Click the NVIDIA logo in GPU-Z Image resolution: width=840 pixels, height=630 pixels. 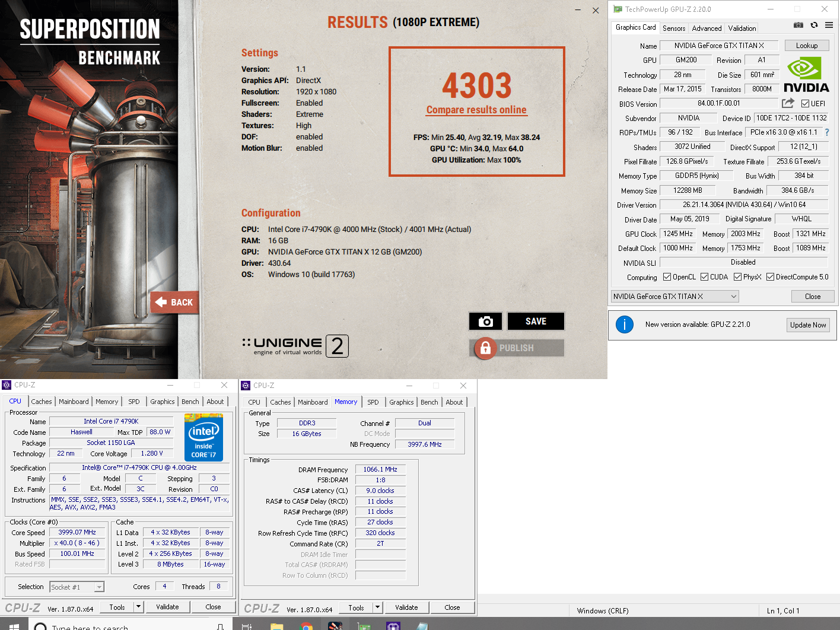pyautogui.click(x=806, y=75)
